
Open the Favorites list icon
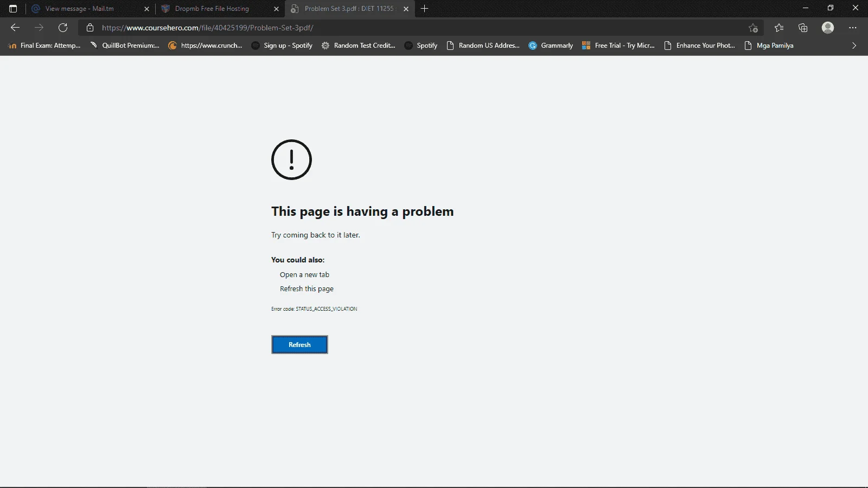(x=779, y=28)
